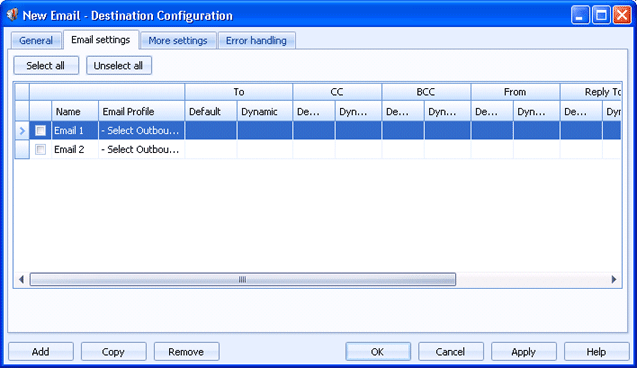Click the Dynamic column header under To
The width and height of the screenshot is (637, 368).
point(265,111)
